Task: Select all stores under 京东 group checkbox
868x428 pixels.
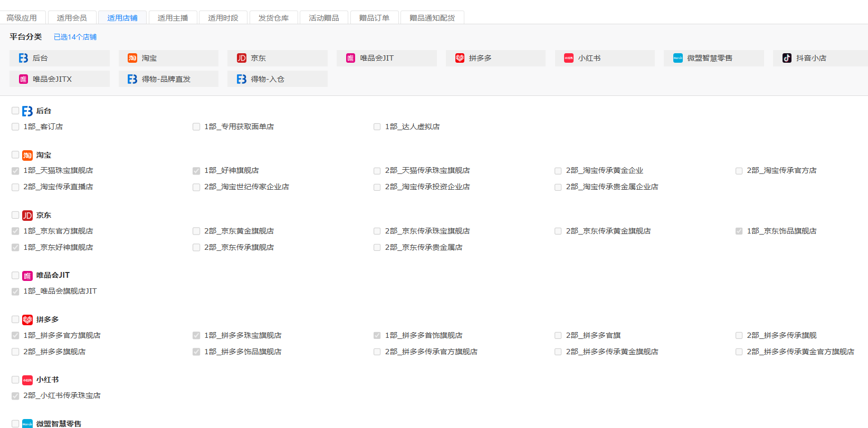Action: [x=15, y=215]
